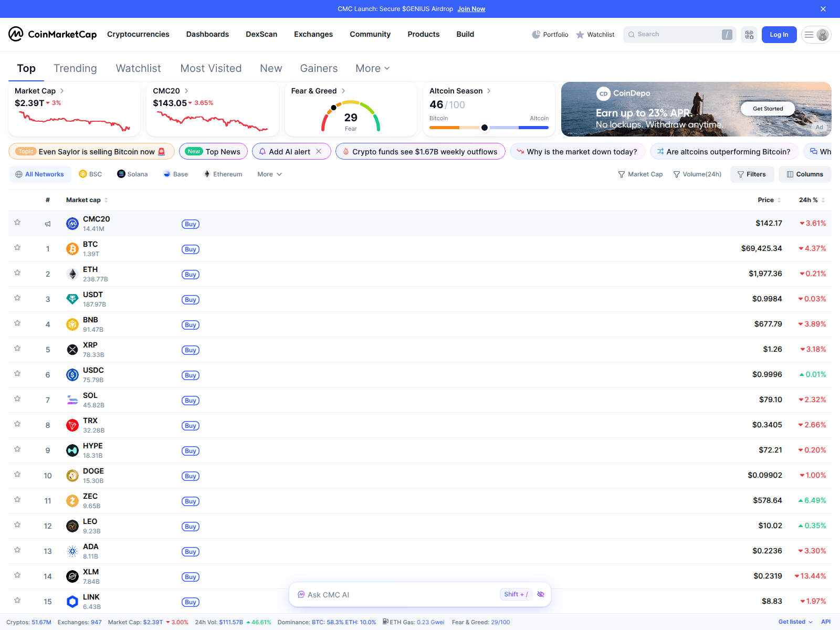This screenshot has height=630, width=840.
Task: Click the TRX Tron coin logo
Action: pyautogui.click(x=72, y=425)
